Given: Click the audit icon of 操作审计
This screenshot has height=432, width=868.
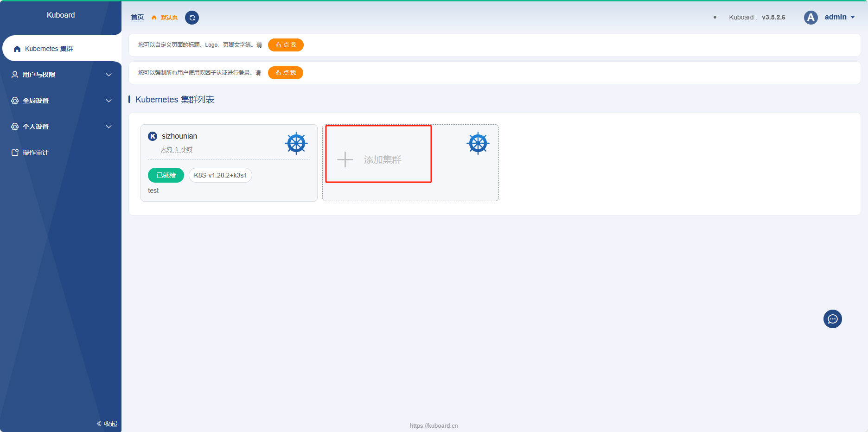Looking at the screenshot, I should click(15, 152).
